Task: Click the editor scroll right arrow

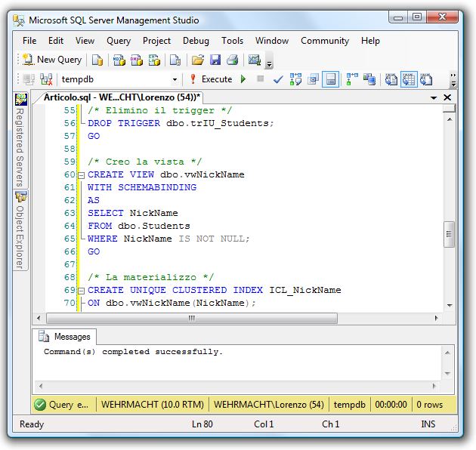Action: point(436,318)
